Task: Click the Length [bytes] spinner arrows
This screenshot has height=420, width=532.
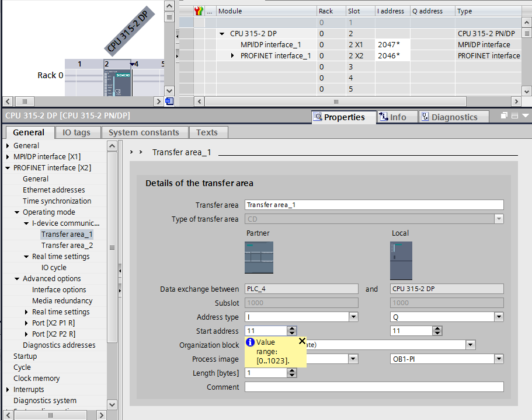Action: tap(291, 373)
